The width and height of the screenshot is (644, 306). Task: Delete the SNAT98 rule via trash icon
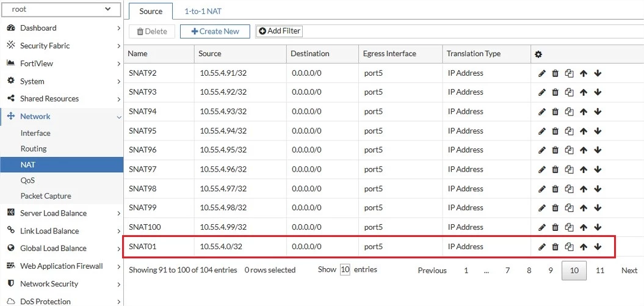(x=555, y=189)
